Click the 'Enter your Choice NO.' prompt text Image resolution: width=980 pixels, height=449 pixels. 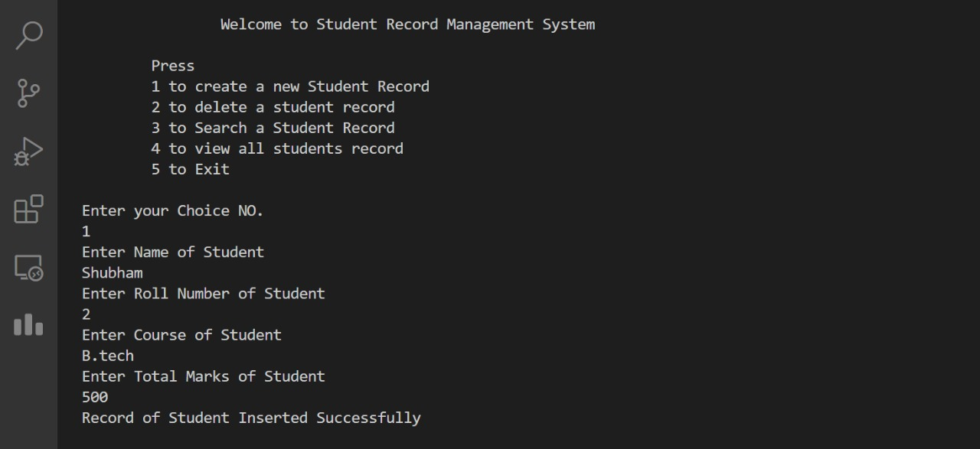coord(172,210)
